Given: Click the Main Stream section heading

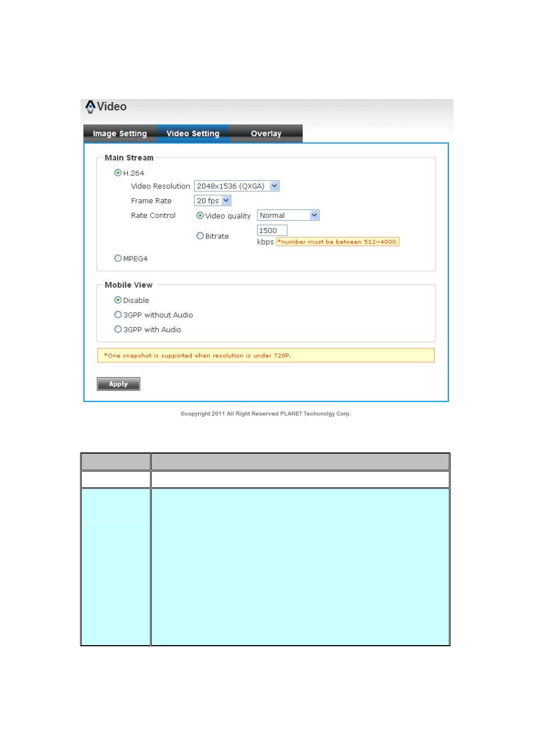Looking at the screenshot, I should click(x=129, y=158).
